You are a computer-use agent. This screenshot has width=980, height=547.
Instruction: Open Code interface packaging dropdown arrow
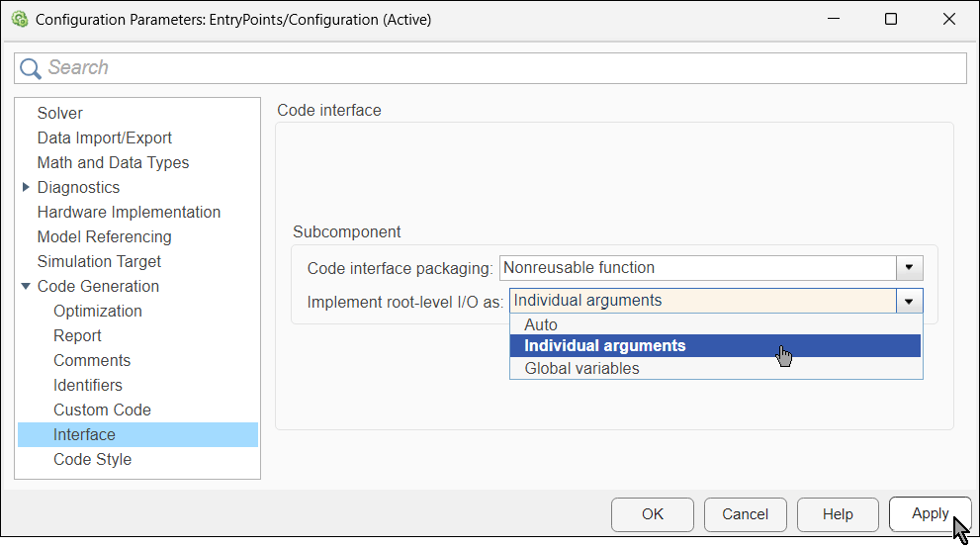tap(909, 267)
